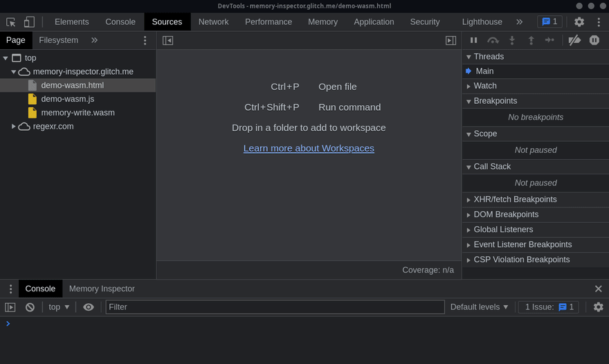The image size is (609, 364).
Task: Close the bottom drawer
Action: point(598,289)
